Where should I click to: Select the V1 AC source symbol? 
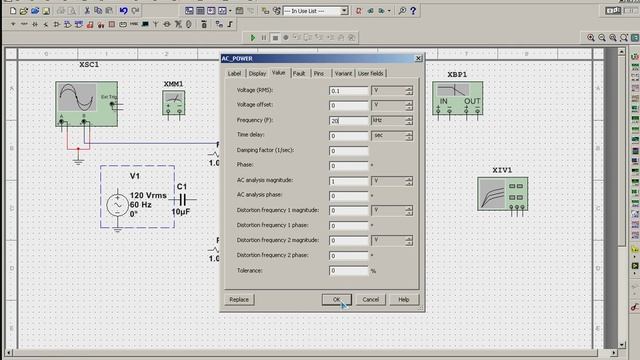click(x=118, y=205)
